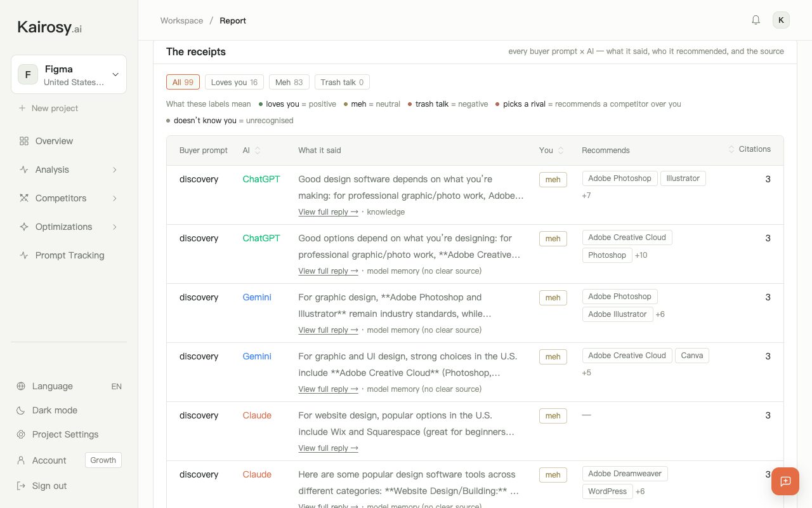Click the notifications bell icon
Viewport: 812px width, 508px height.
(756, 20)
